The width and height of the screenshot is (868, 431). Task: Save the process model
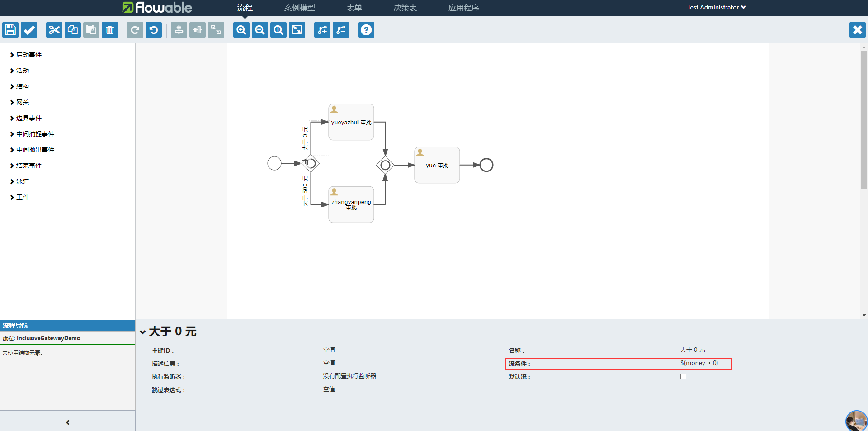(x=10, y=30)
